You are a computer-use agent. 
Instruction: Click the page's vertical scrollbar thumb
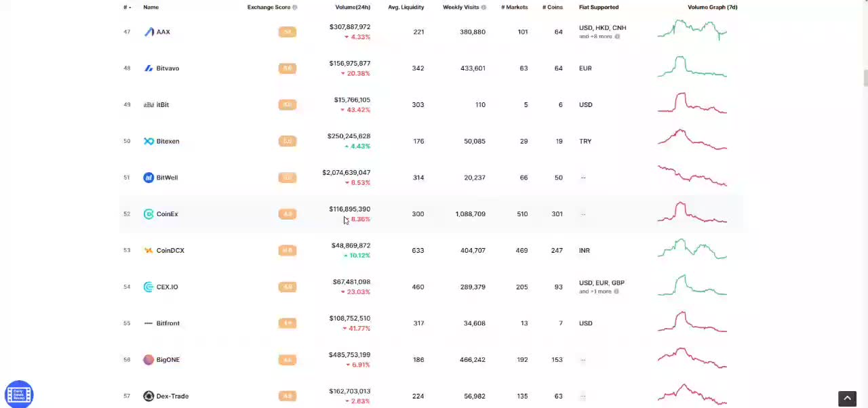point(865,78)
